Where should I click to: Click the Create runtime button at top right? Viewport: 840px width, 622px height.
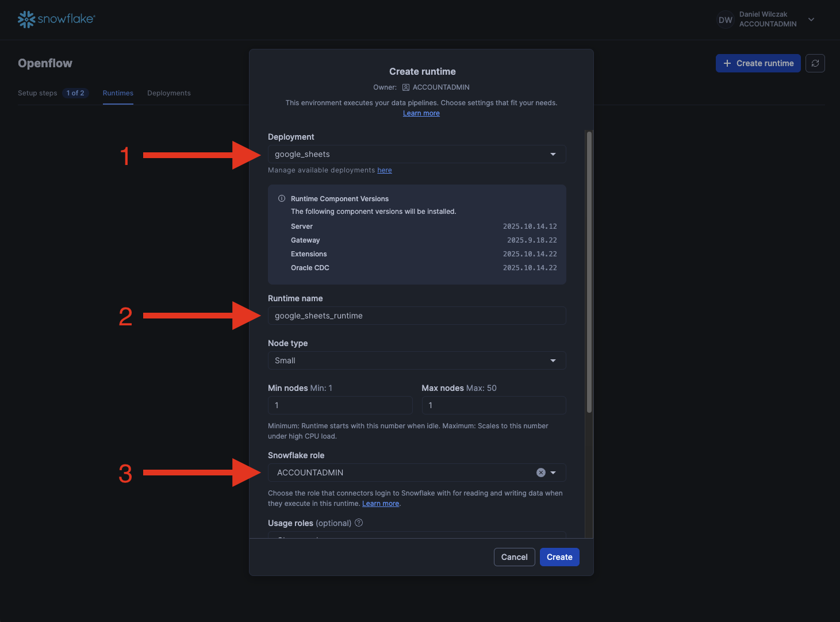[758, 63]
